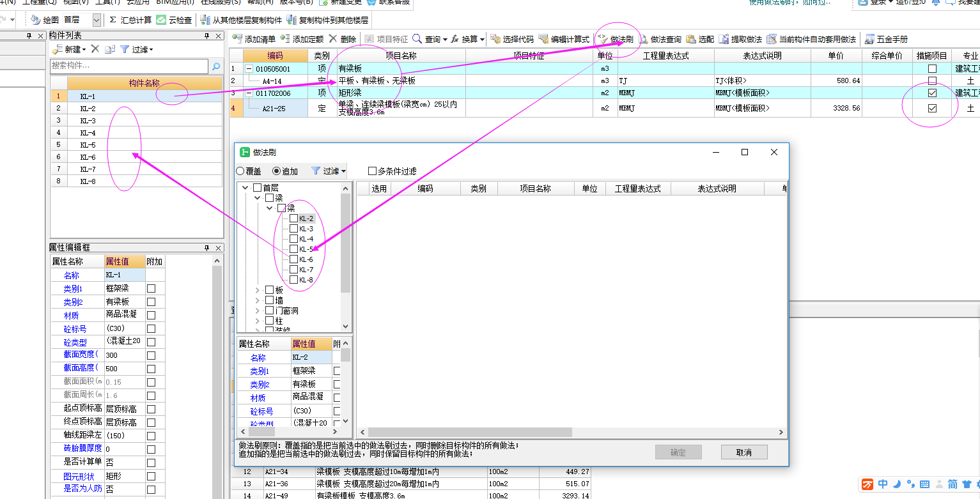Click 添加定额 in the toolbar
980x499 pixels.
(302, 39)
